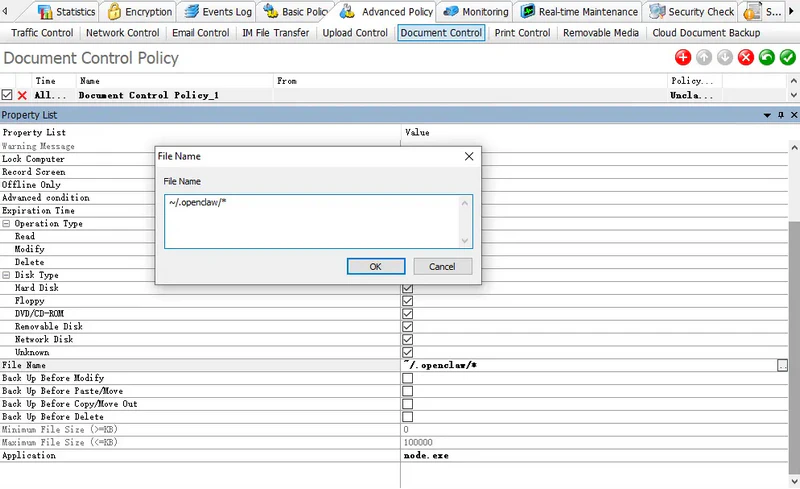Click the From column header
The height and width of the screenshot is (489, 800).
point(470,81)
